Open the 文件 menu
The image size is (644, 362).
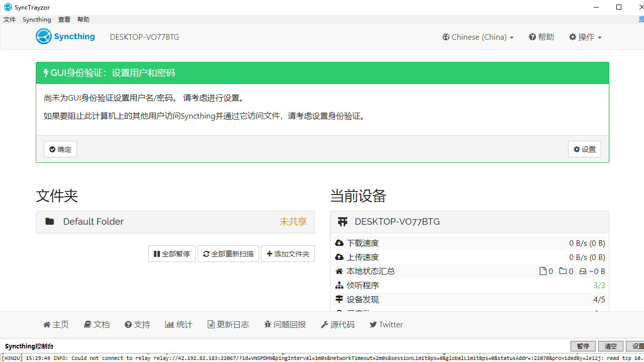(x=10, y=20)
